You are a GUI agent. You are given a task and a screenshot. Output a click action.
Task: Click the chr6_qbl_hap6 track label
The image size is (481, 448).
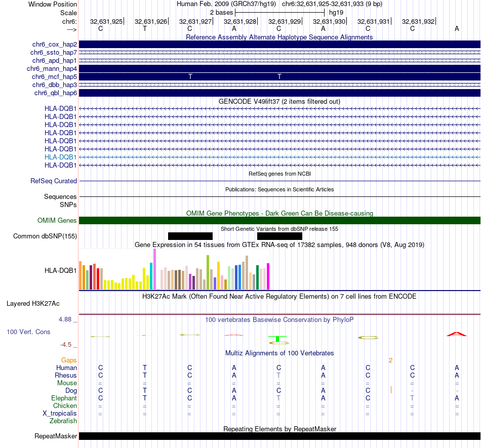click(x=56, y=93)
